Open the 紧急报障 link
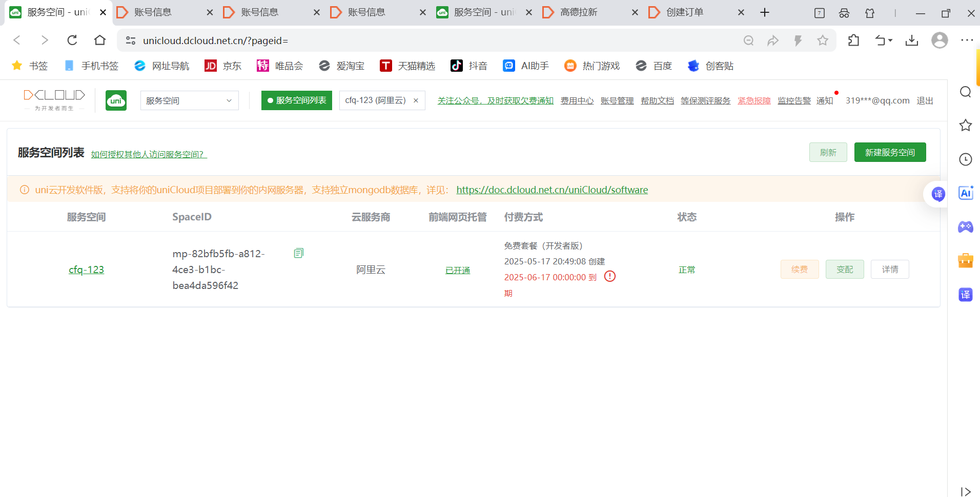 coord(754,100)
